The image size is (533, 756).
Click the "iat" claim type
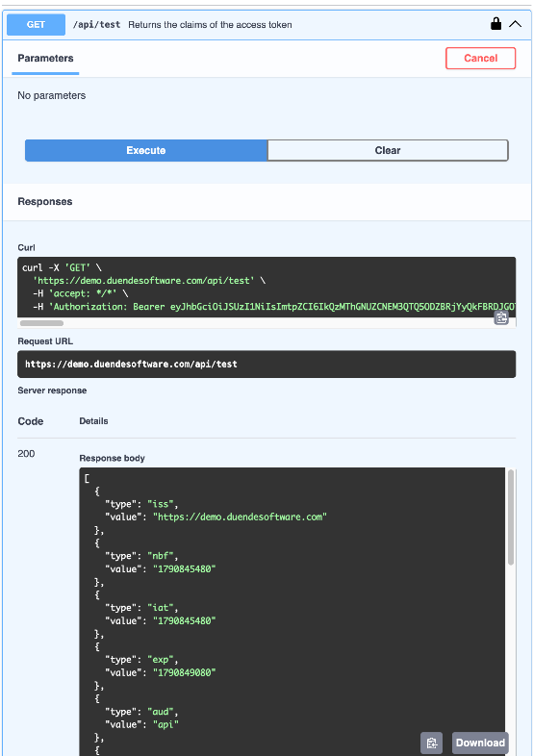coord(163,608)
